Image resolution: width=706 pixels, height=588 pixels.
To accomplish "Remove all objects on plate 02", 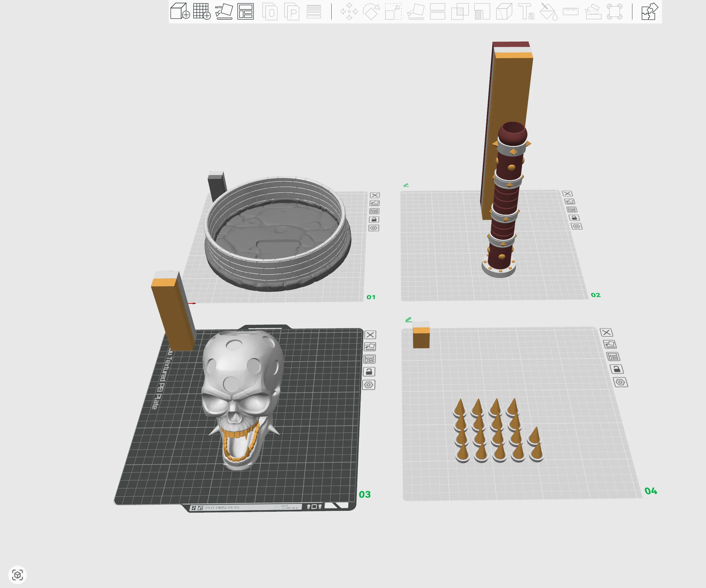I will coord(567,193).
